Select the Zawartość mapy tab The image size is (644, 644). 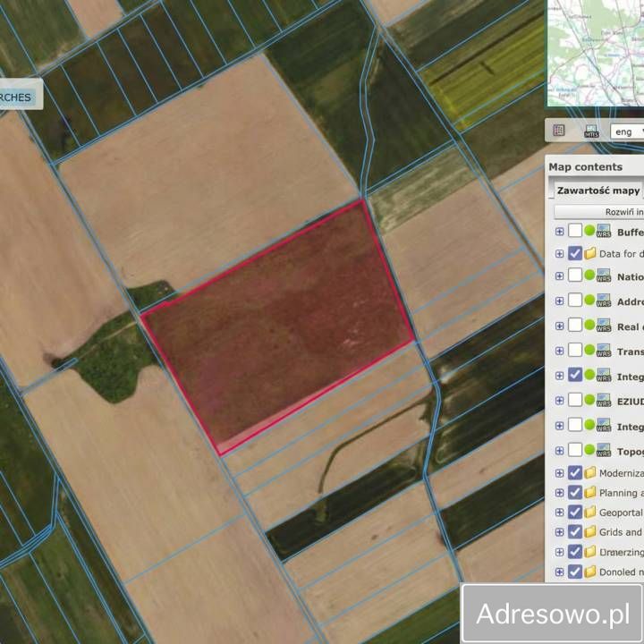click(x=597, y=191)
